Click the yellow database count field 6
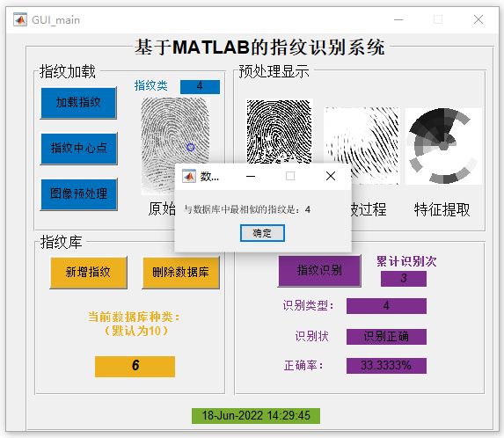Image resolution: width=504 pixels, height=438 pixels. click(135, 366)
